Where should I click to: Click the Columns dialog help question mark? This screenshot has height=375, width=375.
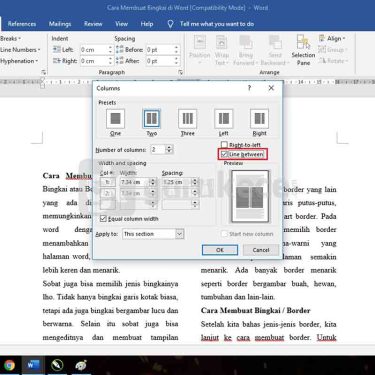[249, 88]
